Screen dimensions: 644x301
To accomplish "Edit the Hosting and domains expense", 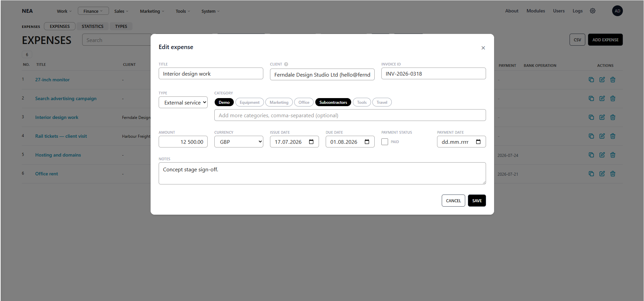I will tap(602, 155).
